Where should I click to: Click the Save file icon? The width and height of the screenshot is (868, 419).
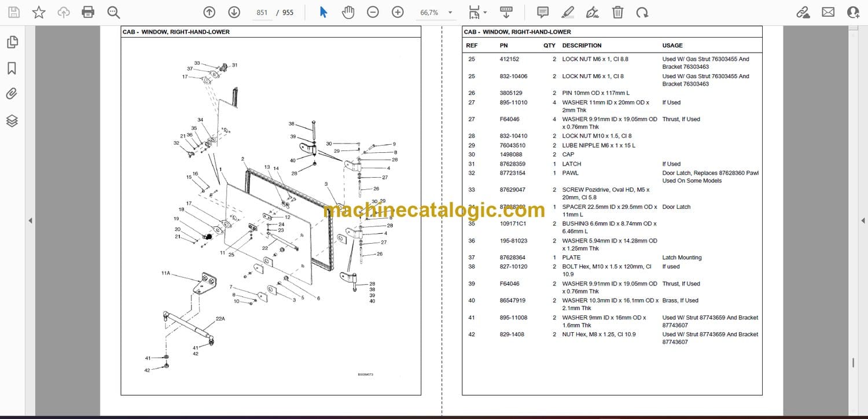click(x=13, y=12)
